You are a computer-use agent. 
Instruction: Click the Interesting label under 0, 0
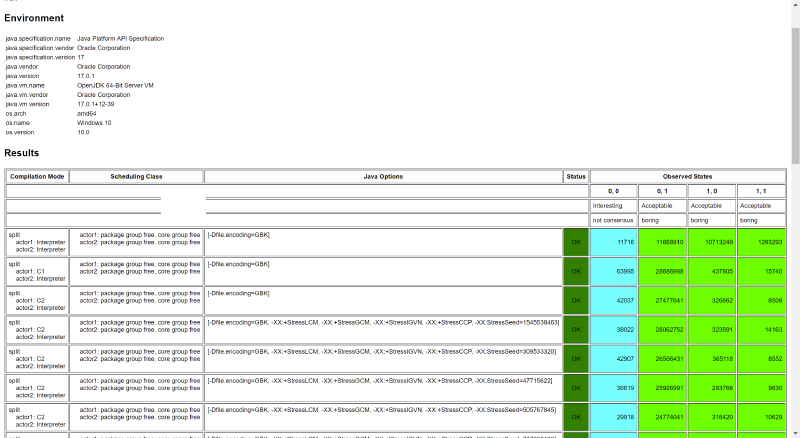click(607, 206)
